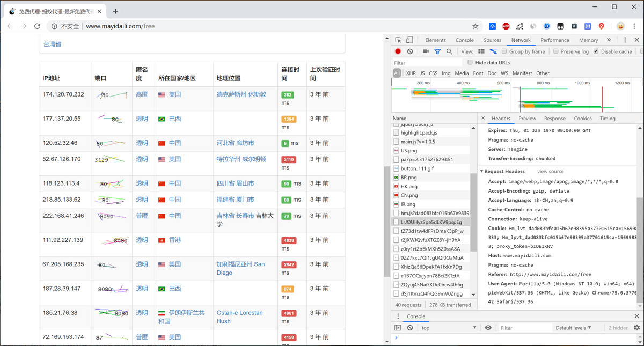
Task: Toggle the network filter funnel icon
Action: click(x=437, y=51)
